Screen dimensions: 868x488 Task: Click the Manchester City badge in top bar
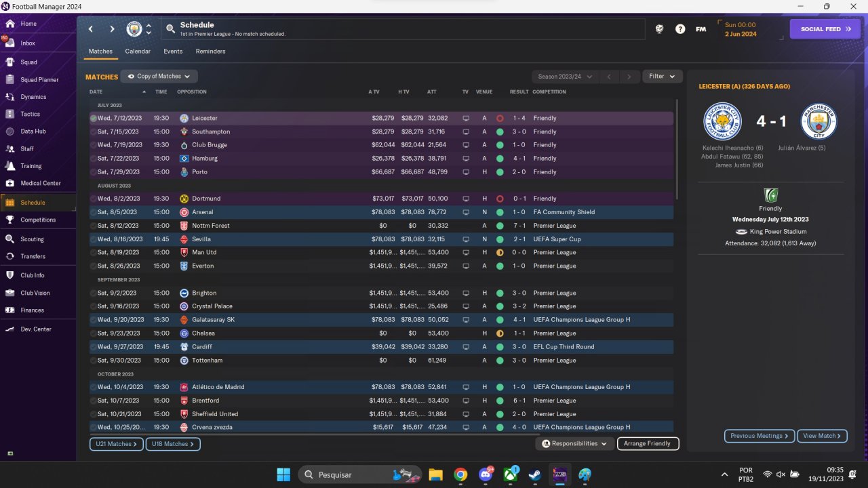point(134,29)
